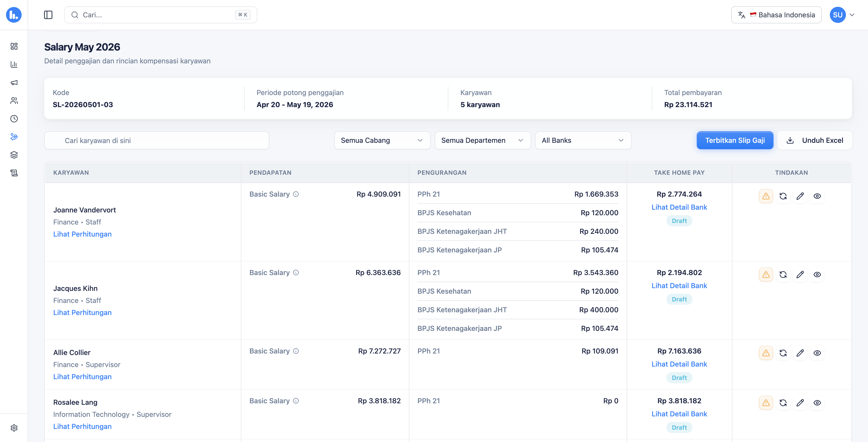Click the Draft badge for Joanne Vandervort

679,221
